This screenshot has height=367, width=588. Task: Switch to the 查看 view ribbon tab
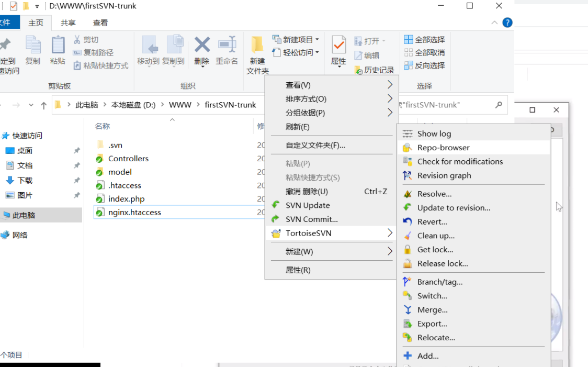pos(100,23)
